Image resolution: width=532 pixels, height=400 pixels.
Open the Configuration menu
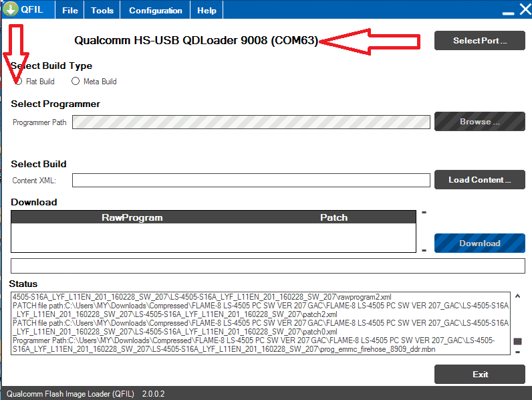point(156,10)
